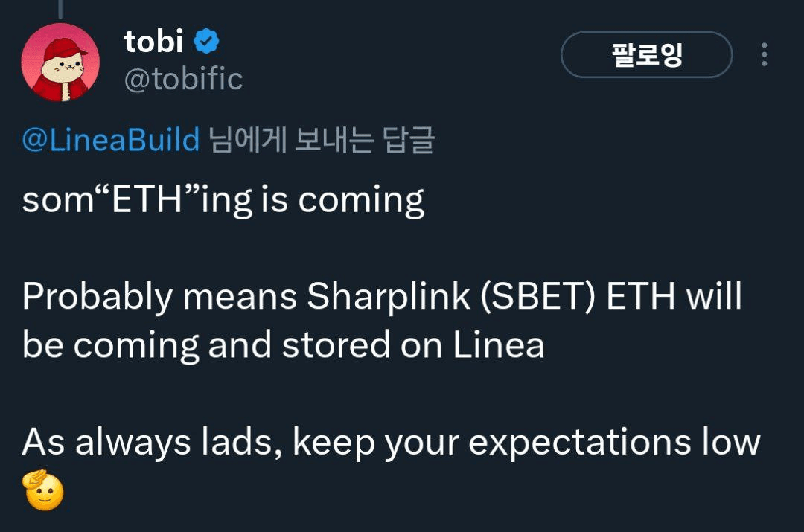Click the display name tobi

pos(153,41)
